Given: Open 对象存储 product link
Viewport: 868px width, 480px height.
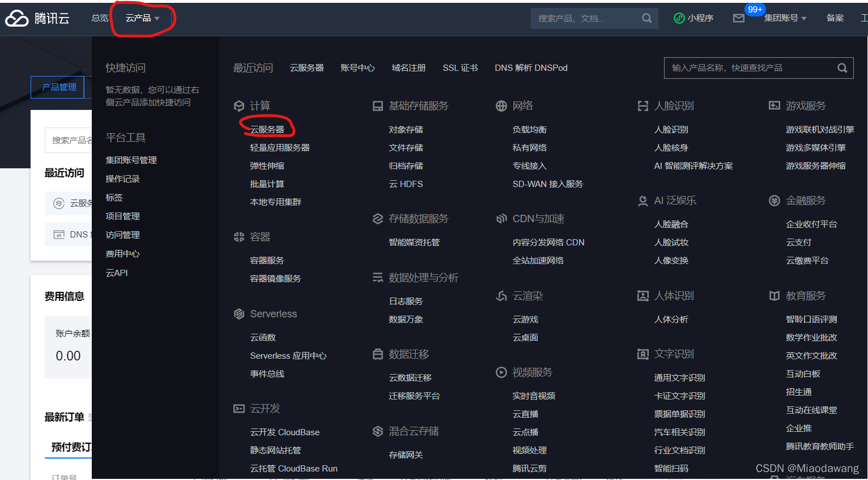Looking at the screenshot, I should click(x=406, y=130).
